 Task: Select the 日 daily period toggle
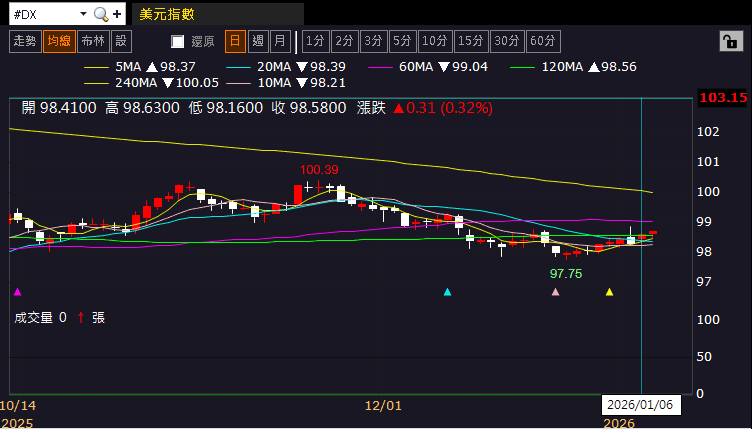click(x=235, y=41)
